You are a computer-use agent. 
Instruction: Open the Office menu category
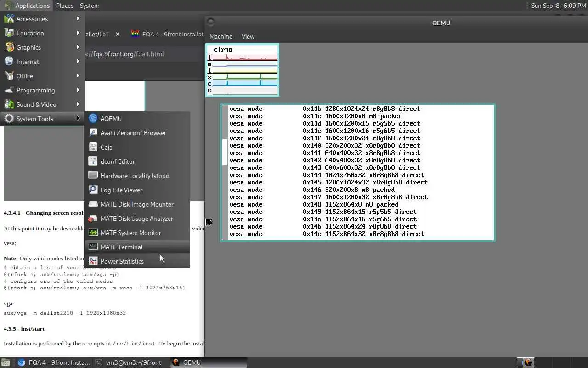click(42, 76)
